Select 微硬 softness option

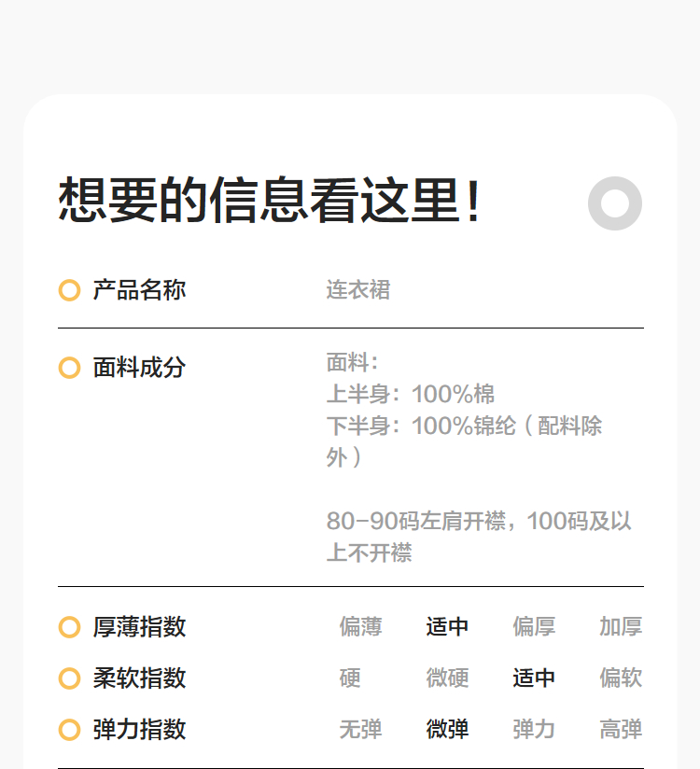(447, 678)
